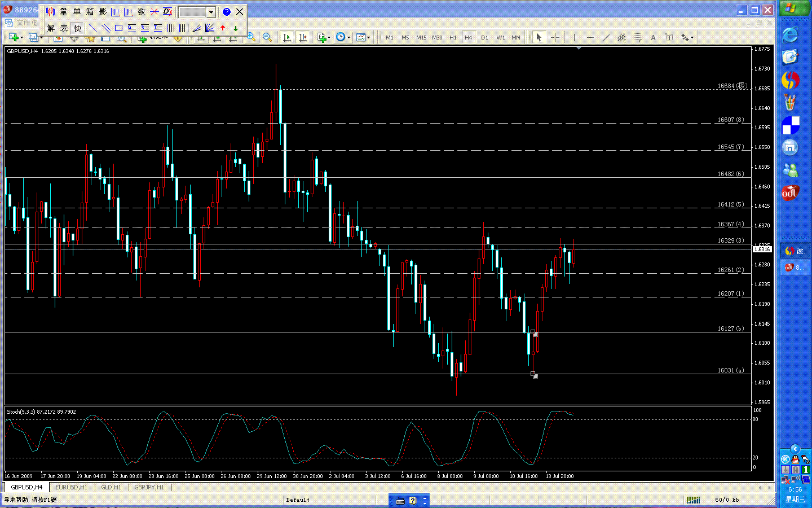812x508 pixels.
Task: Toggle chart shift button
Action: pos(303,37)
